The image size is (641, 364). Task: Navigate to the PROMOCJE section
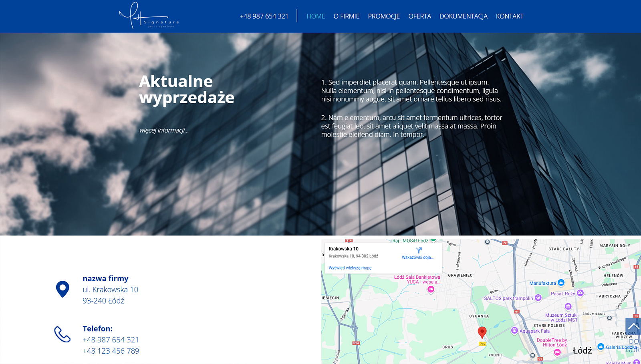click(x=383, y=16)
